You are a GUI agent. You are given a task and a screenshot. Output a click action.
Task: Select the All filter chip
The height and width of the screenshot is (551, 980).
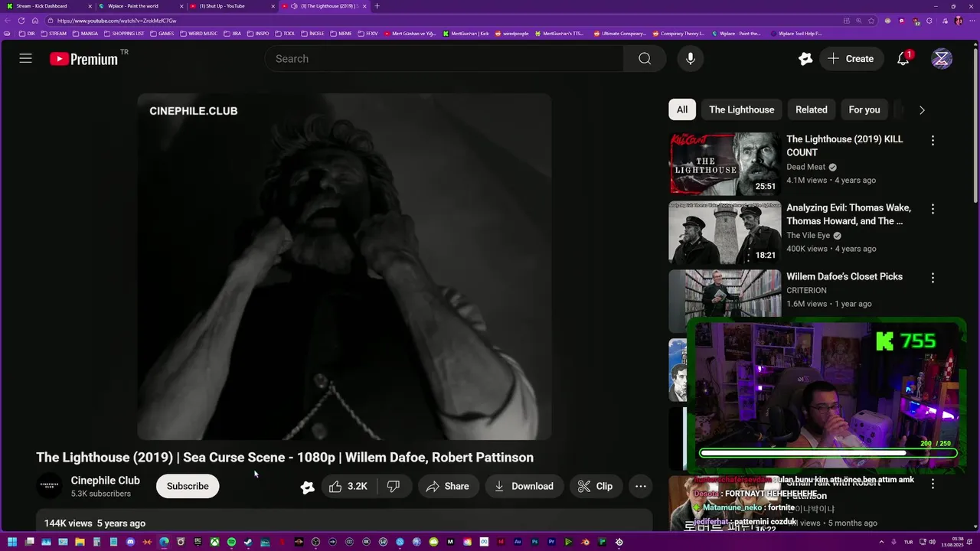[x=682, y=109]
